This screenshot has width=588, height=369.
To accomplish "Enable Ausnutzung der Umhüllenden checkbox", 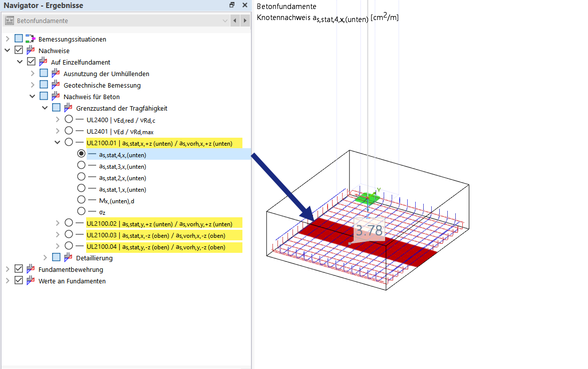I will tap(44, 73).
